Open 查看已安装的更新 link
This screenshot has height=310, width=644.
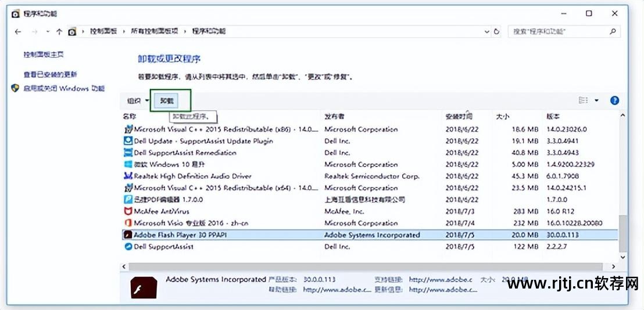pyautogui.click(x=50, y=74)
